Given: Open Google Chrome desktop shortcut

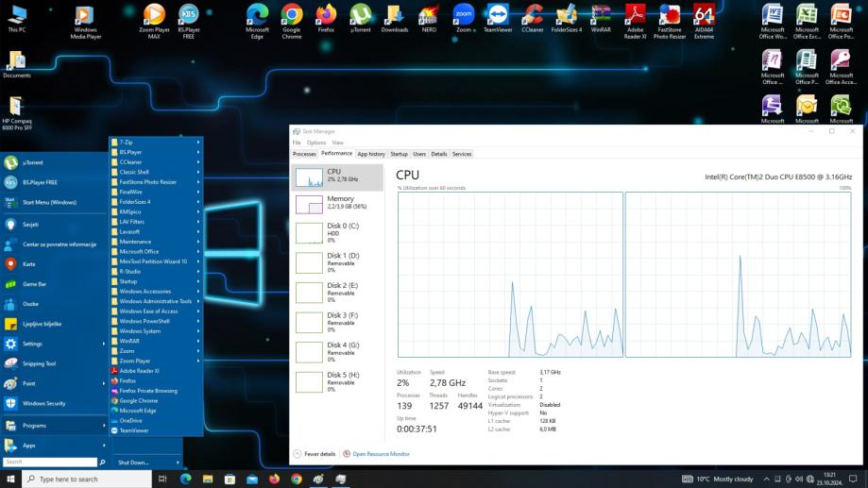Looking at the screenshot, I should coord(292,22).
